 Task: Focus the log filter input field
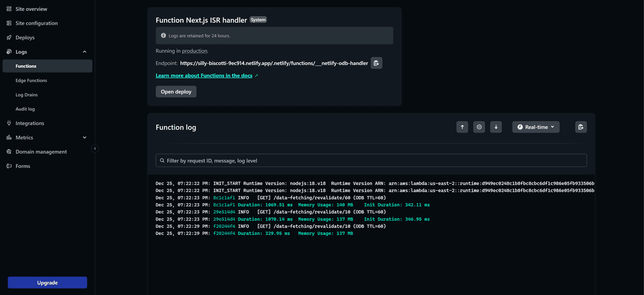(371, 160)
